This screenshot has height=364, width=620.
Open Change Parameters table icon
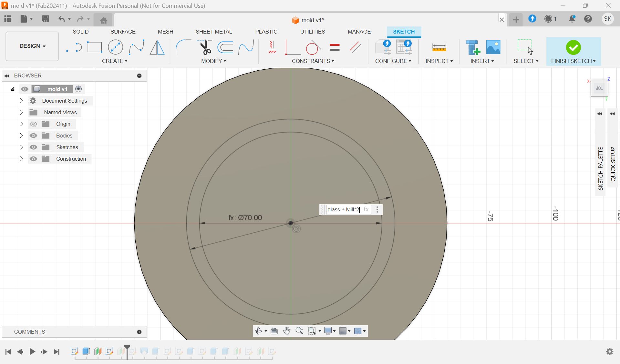coord(404,47)
